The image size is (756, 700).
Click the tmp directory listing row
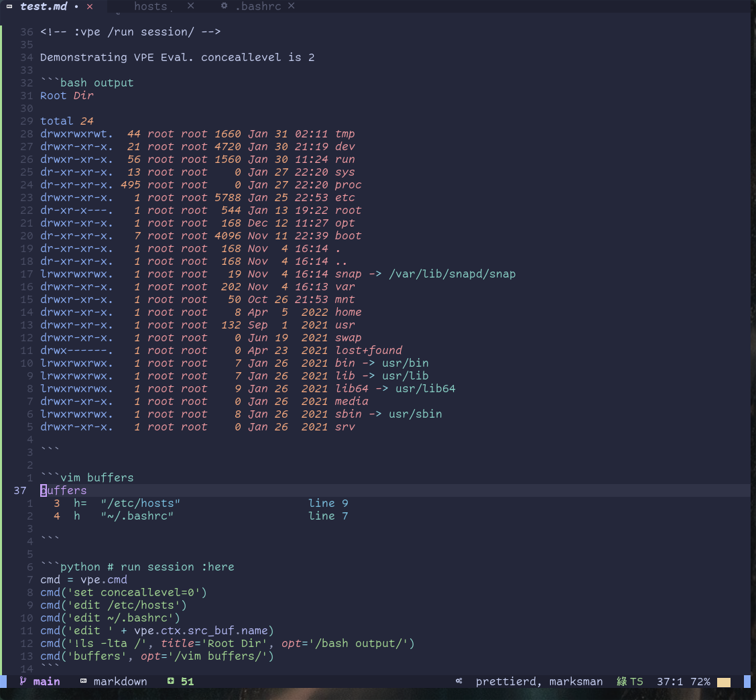pyautogui.click(x=197, y=133)
